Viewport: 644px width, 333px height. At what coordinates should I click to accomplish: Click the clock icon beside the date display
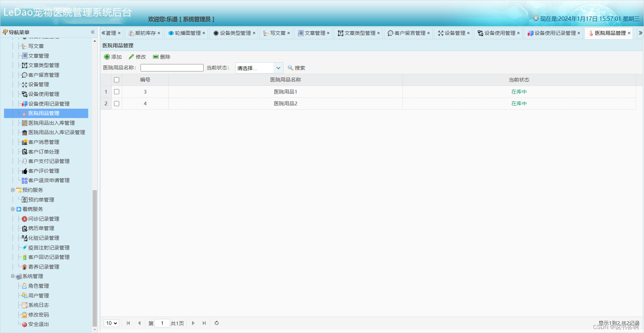[x=536, y=18]
